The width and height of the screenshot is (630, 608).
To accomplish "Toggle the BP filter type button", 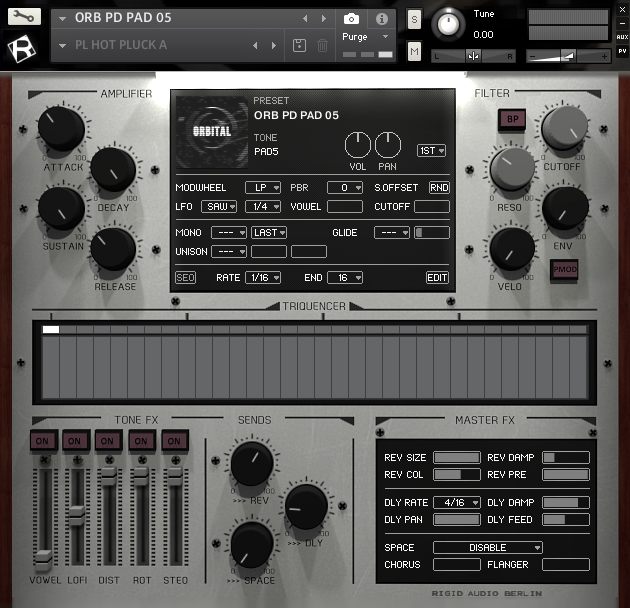I will coord(512,119).
